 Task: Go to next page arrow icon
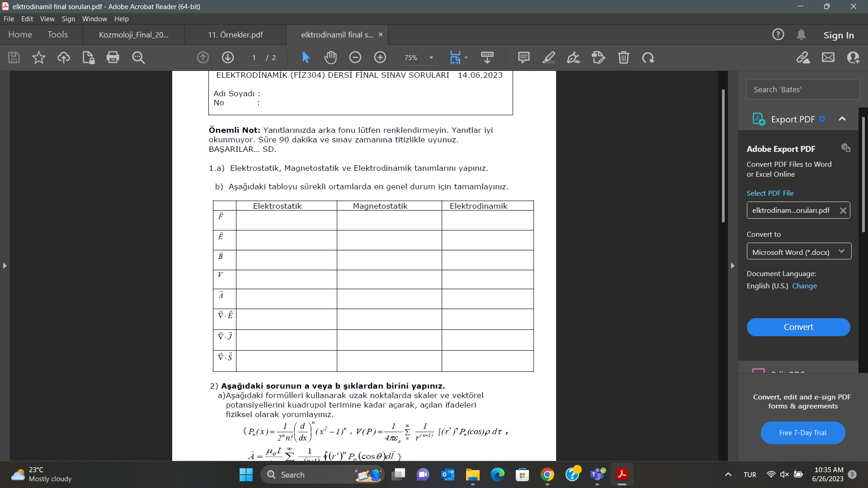[x=228, y=57]
